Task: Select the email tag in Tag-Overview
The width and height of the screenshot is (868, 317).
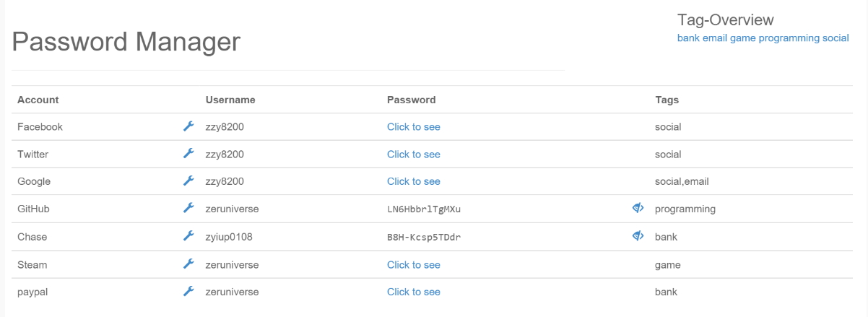Action: coord(715,38)
